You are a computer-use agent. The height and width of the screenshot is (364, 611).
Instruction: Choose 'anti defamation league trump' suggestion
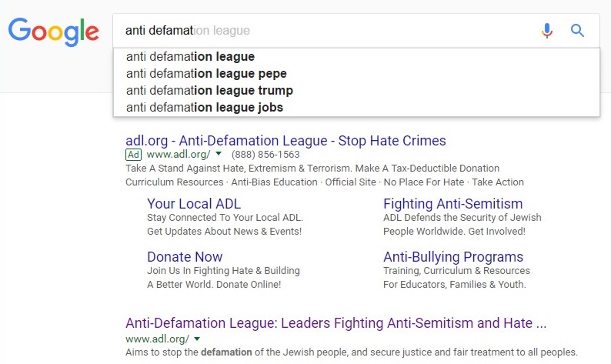click(x=209, y=91)
